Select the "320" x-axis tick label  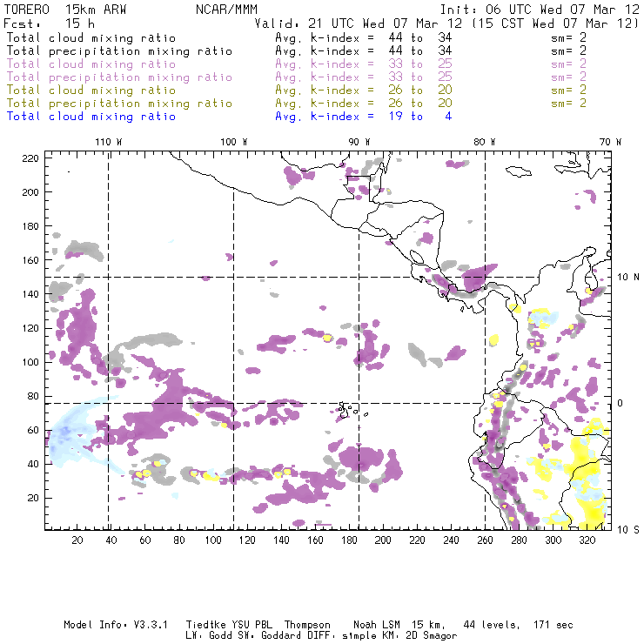point(587,540)
